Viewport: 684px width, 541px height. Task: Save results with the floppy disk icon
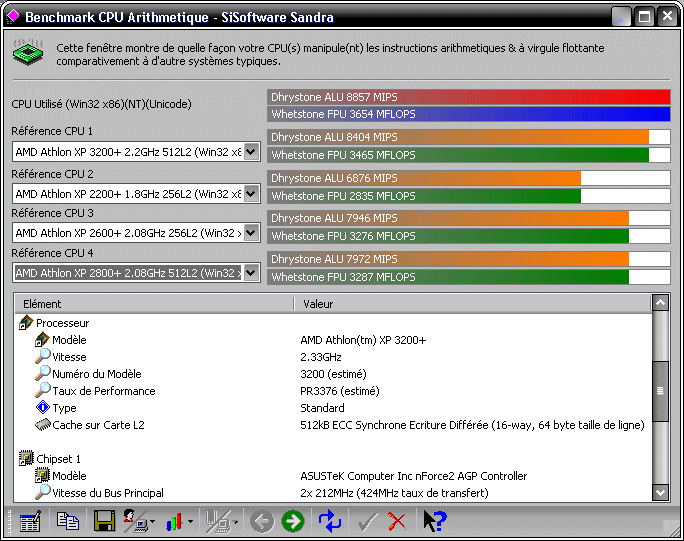[x=103, y=521]
